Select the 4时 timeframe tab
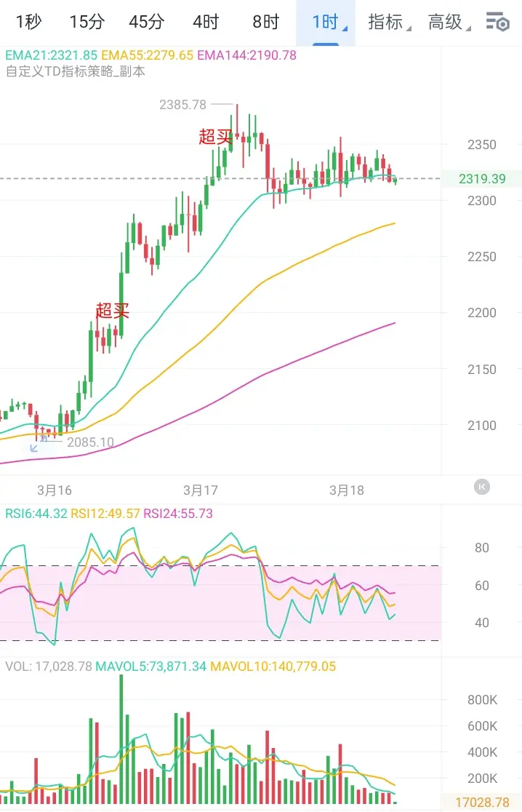522x812 pixels. click(206, 22)
